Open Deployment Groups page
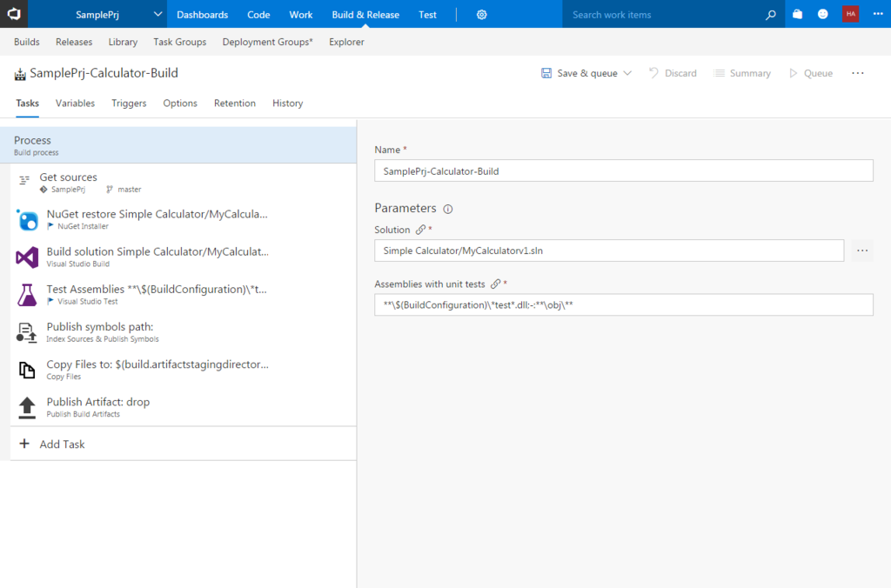 click(268, 42)
